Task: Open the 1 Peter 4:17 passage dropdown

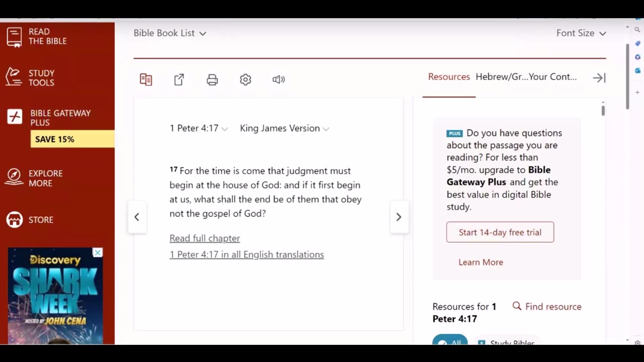Action: point(199,128)
